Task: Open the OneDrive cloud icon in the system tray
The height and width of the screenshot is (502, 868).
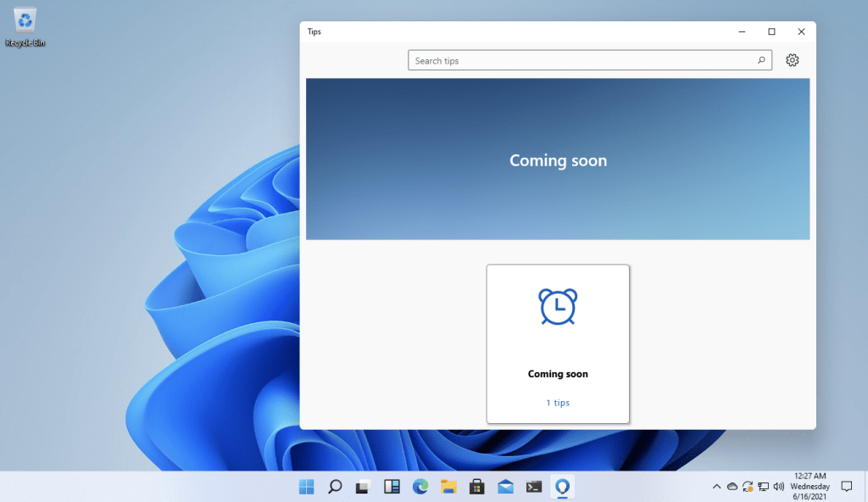Action: pos(732,486)
